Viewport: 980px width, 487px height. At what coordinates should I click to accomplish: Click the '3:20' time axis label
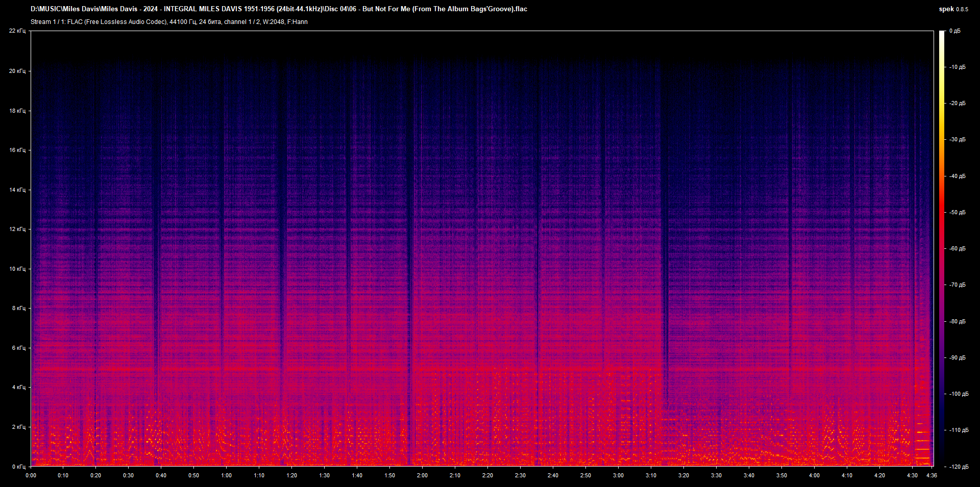click(x=683, y=475)
